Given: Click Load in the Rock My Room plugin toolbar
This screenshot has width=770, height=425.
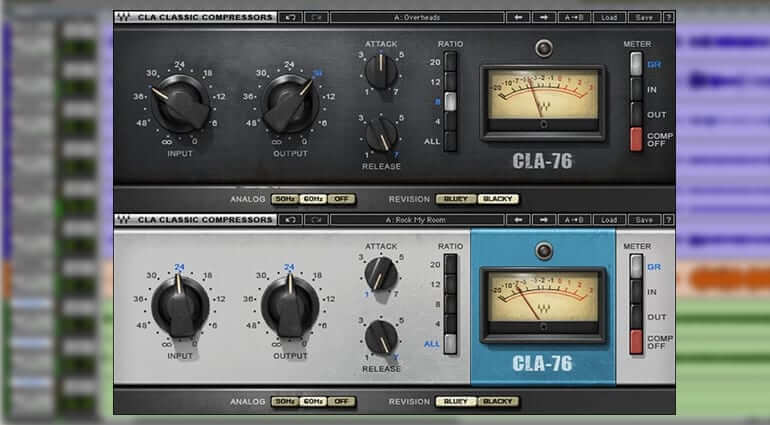Looking at the screenshot, I should [x=608, y=219].
